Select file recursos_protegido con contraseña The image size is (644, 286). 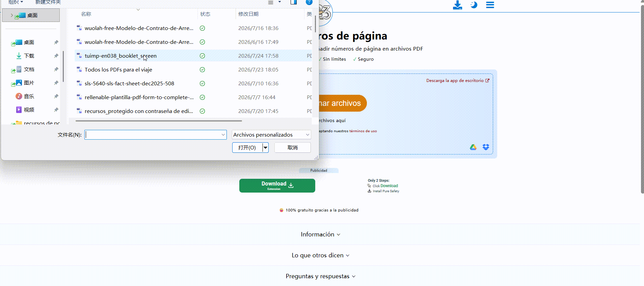pyautogui.click(x=139, y=111)
